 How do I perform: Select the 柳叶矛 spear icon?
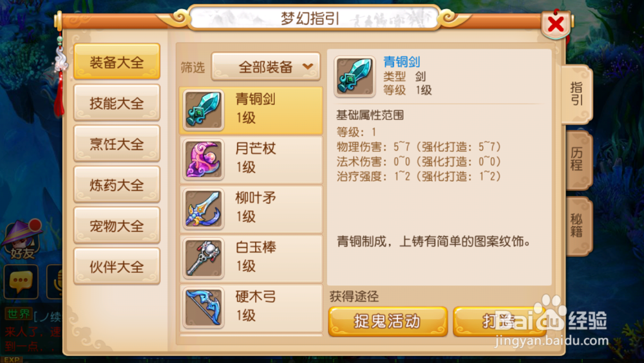click(x=204, y=209)
